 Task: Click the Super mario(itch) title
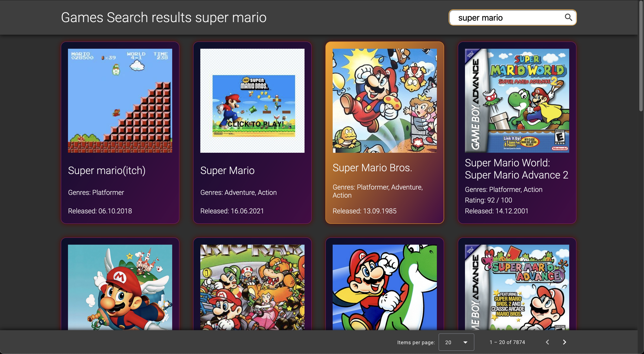(107, 170)
